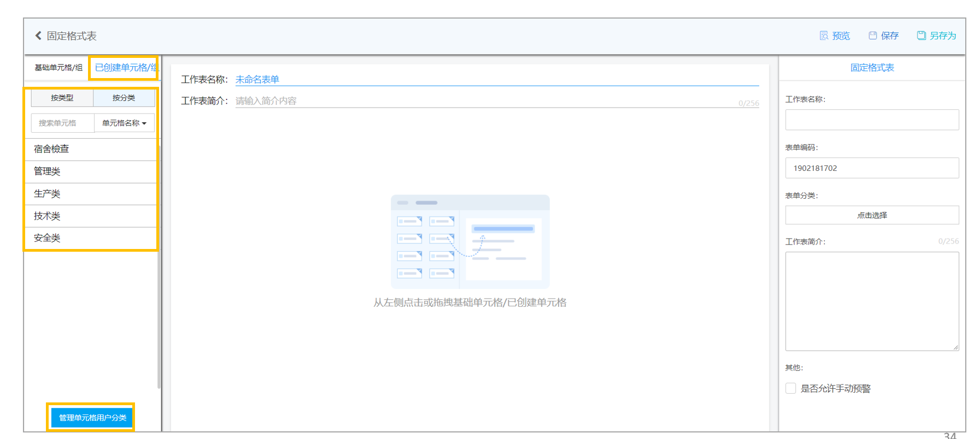Select the 按类型 filter tab
Viewport: 980px width, 439px height.
pyautogui.click(x=62, y=98)
